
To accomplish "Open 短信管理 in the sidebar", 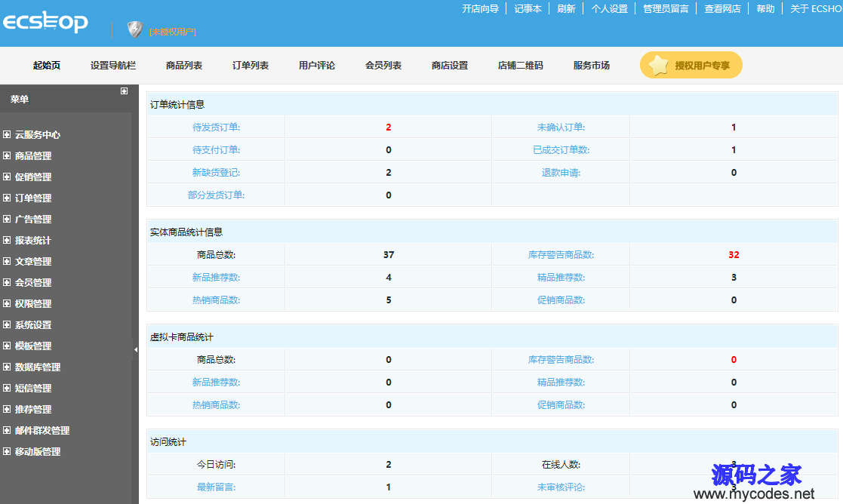I will pos(33,388).
